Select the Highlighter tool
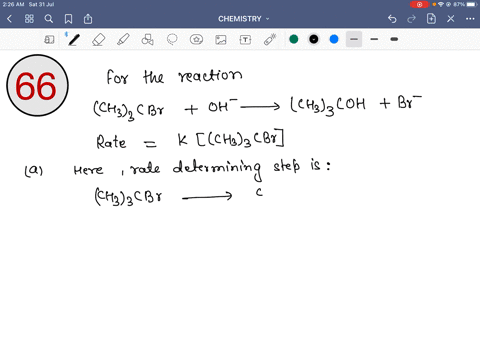This screenshot has width=480, height=360. [123, 39]
